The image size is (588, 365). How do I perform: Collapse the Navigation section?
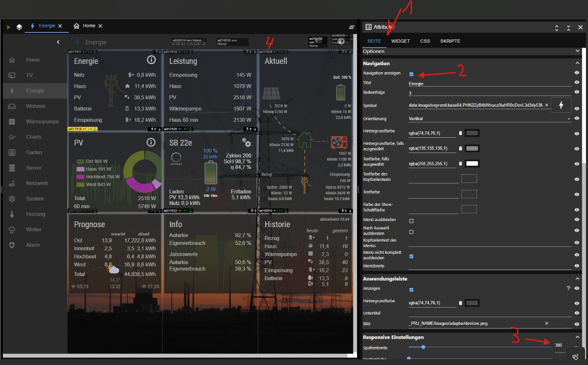pyautogui.click(x=577, y=63)
